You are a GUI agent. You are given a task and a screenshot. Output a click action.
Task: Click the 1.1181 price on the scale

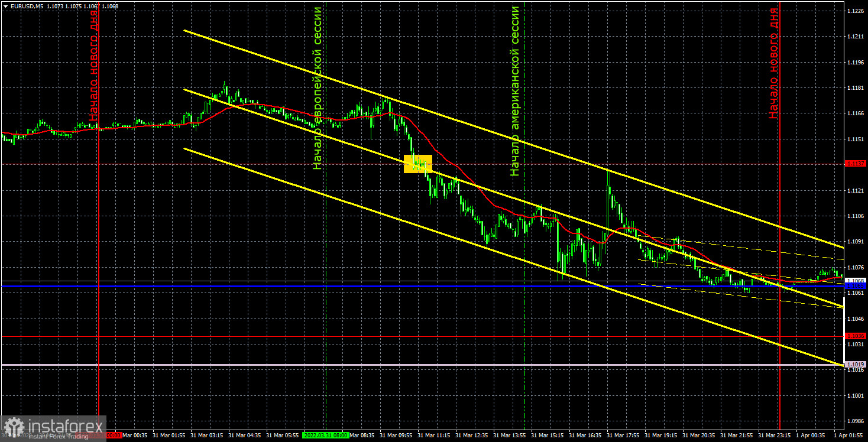[x=855, y=88]
